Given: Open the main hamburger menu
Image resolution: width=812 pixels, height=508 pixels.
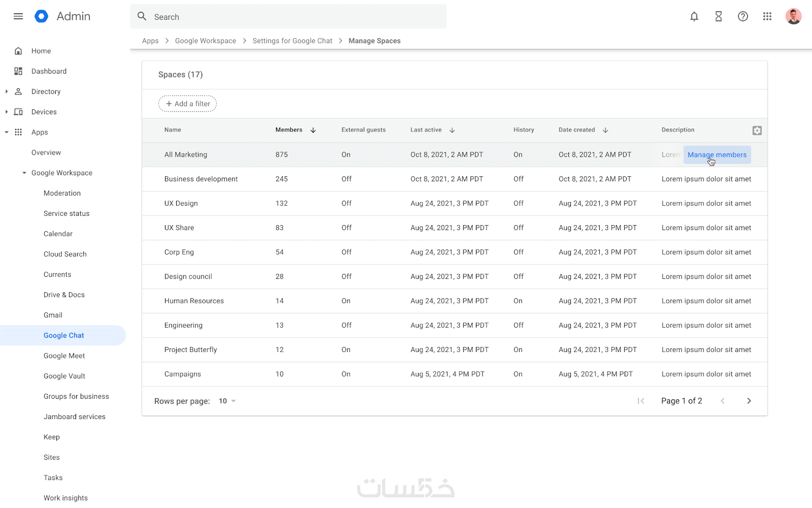Looking at the screenshot, I should tap(18, 16).
